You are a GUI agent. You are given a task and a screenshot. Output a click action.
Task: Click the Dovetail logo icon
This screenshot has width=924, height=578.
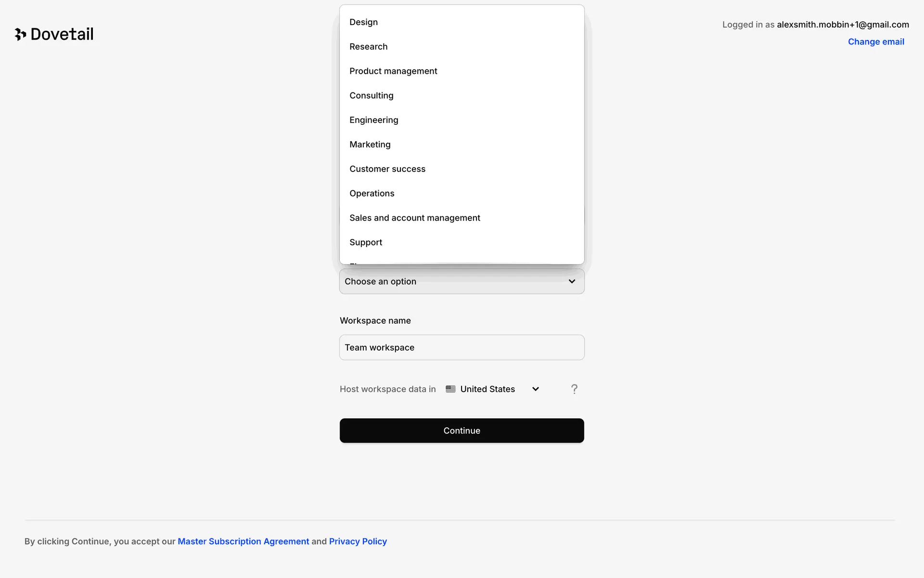point(20,34)
